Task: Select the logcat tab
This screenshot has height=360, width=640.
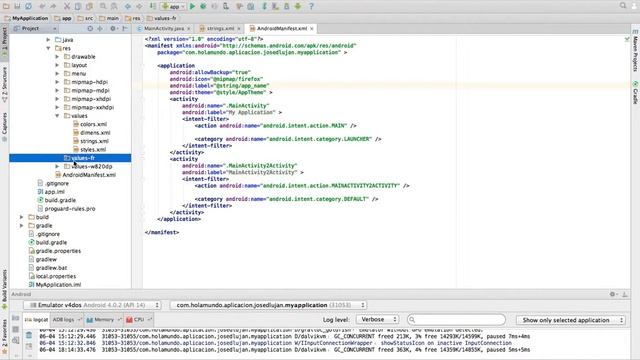Action: pos(36,320)
